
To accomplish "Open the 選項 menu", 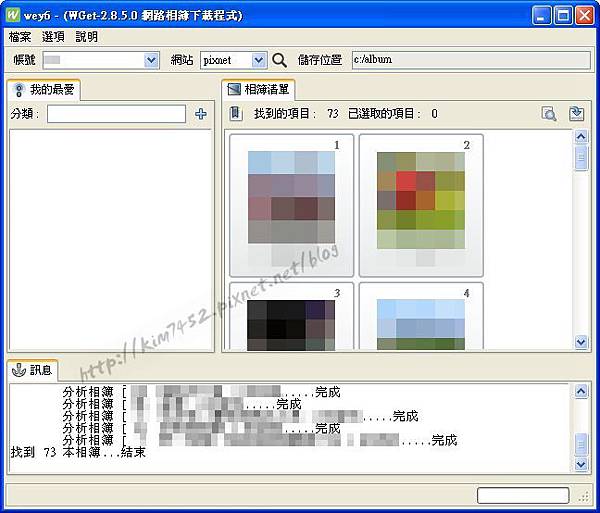I will 53,37.
